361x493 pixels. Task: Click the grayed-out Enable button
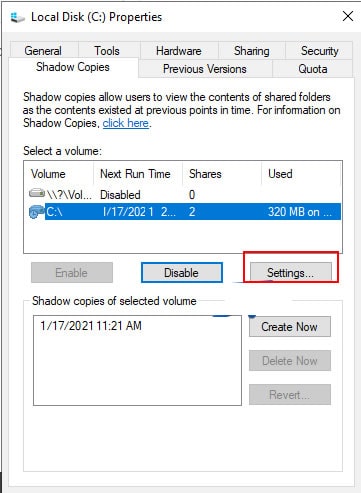click(72, 273)
